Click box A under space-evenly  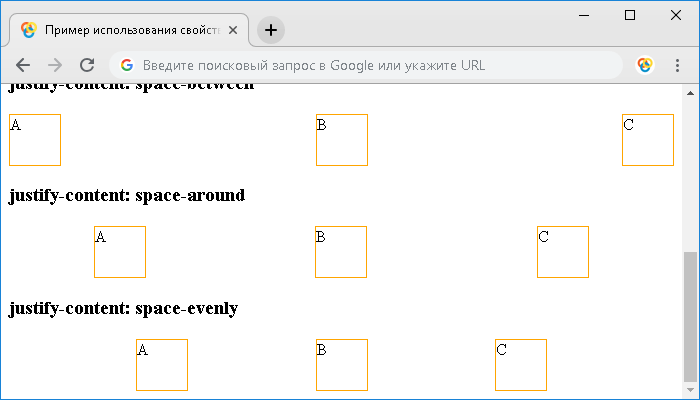pyautogui.click(x=162, y=365)
